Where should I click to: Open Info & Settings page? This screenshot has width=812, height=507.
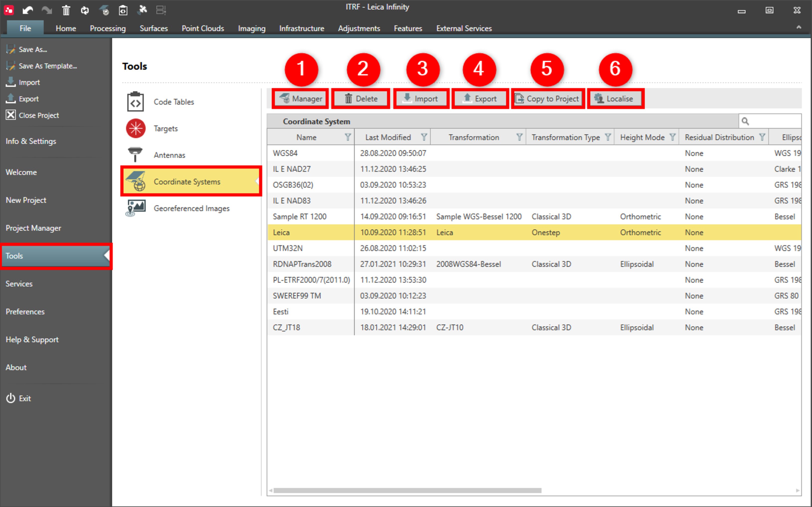point(30,141)
